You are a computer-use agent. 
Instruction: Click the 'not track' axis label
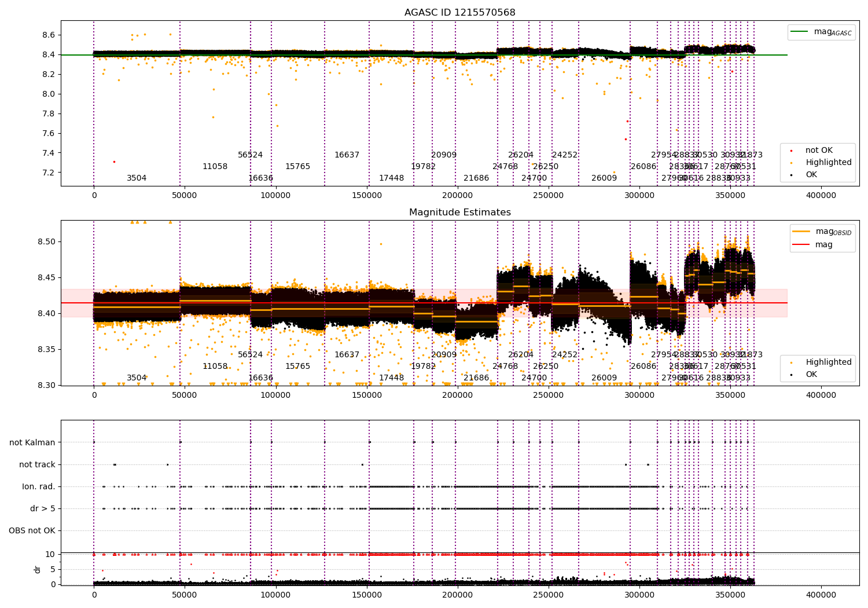click(x=37, y=465)
